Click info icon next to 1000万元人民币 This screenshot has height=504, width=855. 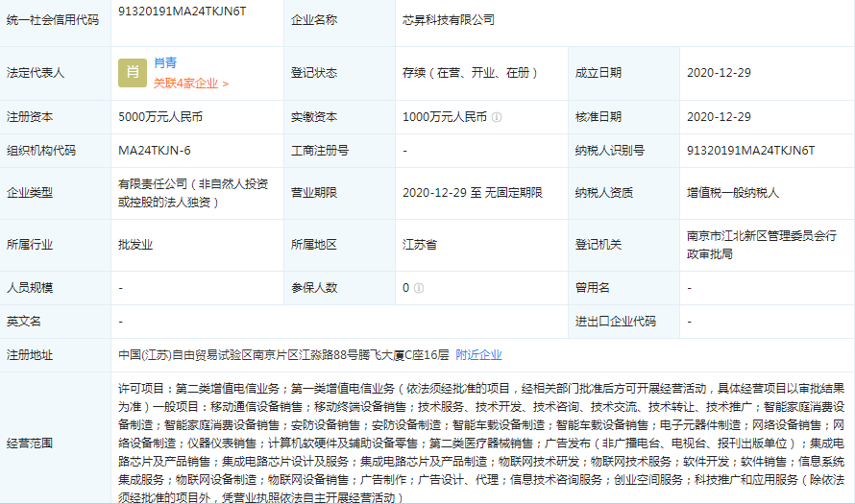coord(497,117)
